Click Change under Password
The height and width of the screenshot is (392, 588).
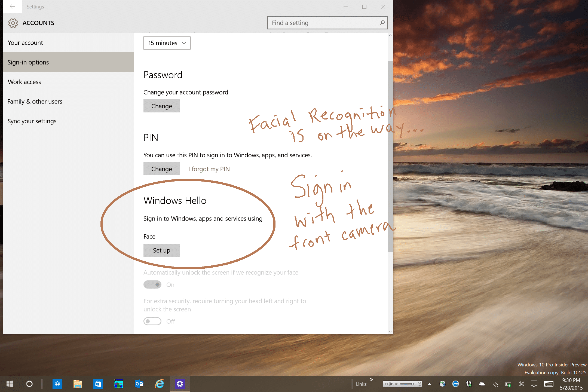tap(162, 106)
